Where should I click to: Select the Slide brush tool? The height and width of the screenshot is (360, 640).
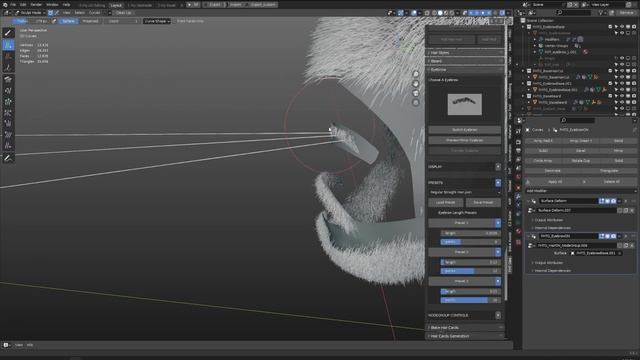8,145
